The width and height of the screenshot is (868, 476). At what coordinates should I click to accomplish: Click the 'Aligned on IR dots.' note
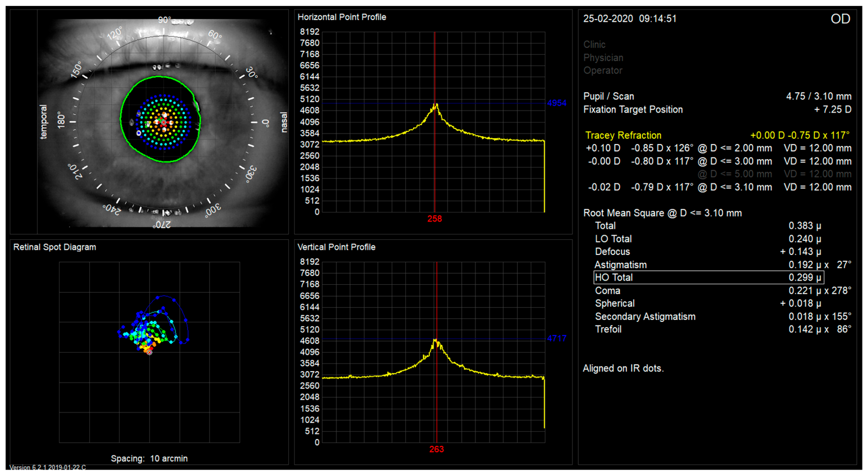click(x=623, y=368)
